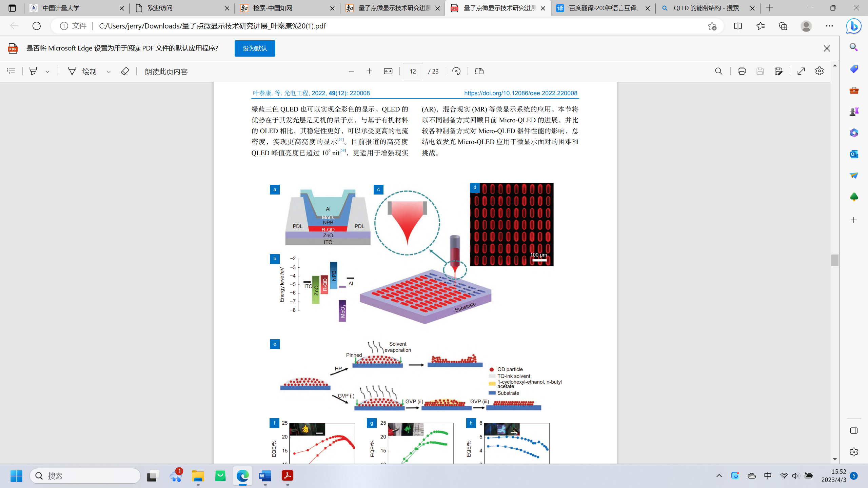Open a new browser tab
Screen dimensions: 868x488
pyautogui.click(x=769, y=8)
